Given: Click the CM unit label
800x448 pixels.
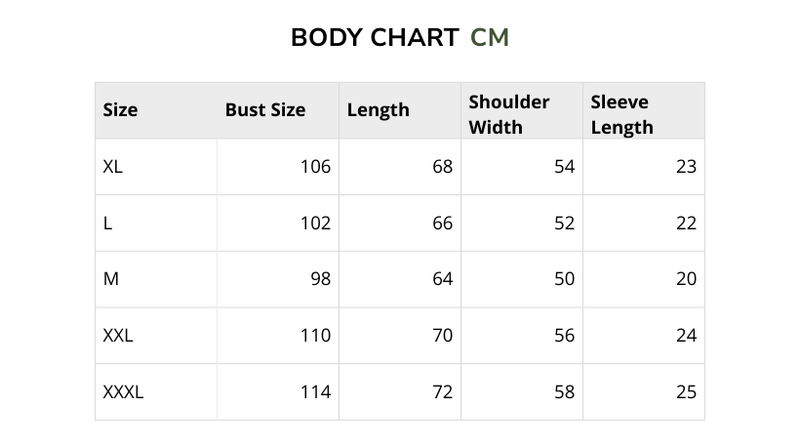Looking at the screenshot, I should pyautogui.click(x=490, y=38).
